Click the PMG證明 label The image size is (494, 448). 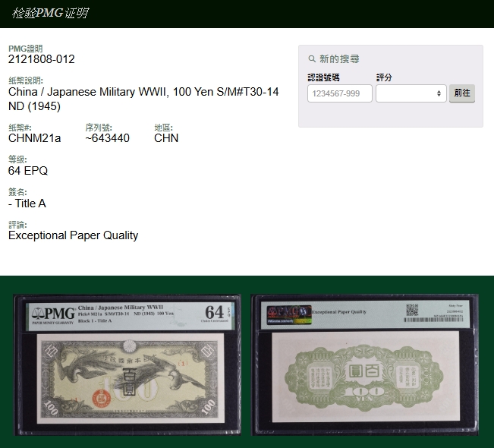click(26, 49)
